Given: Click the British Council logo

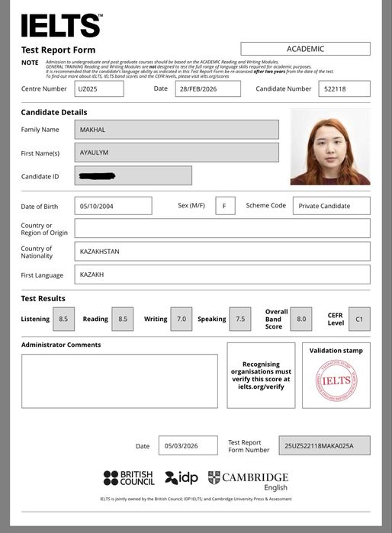Looking at the screenshot, I should click(129, 478).
